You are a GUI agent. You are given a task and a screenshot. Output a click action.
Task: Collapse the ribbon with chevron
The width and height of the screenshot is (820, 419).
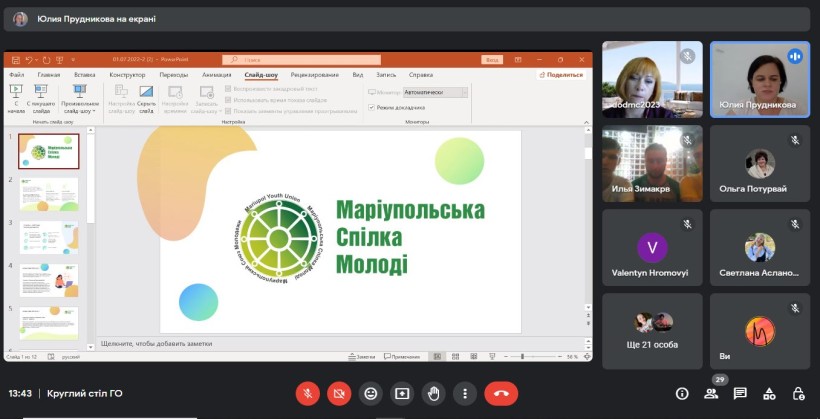pos(587,121)
